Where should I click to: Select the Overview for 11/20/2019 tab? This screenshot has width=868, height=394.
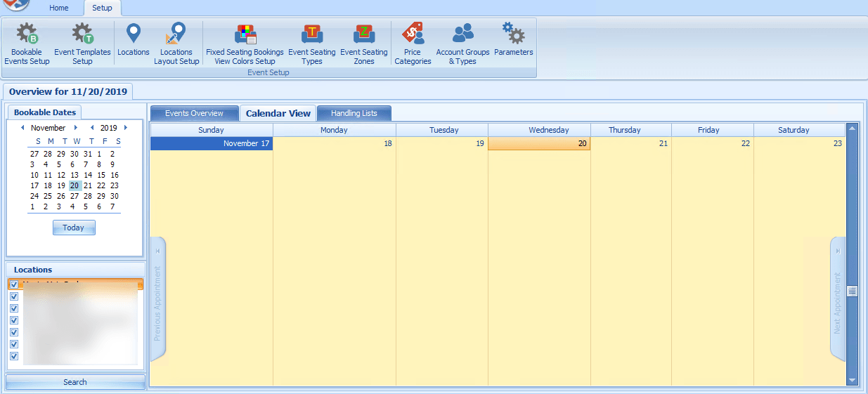click(67, 92)
